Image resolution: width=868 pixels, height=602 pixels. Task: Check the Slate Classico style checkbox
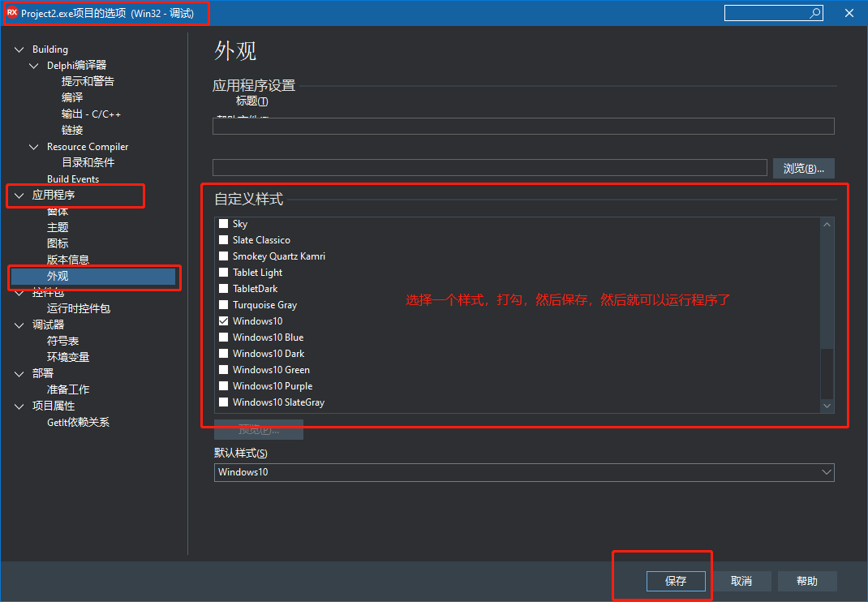coord(224,240)
